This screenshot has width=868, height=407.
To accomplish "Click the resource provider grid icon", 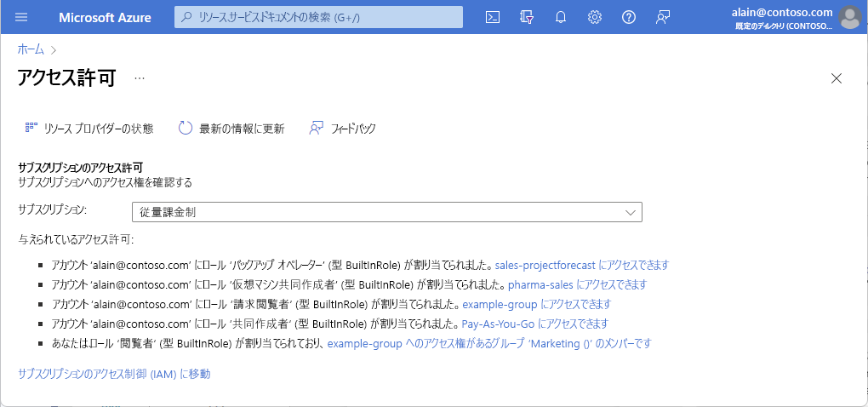I will (31, 128).
